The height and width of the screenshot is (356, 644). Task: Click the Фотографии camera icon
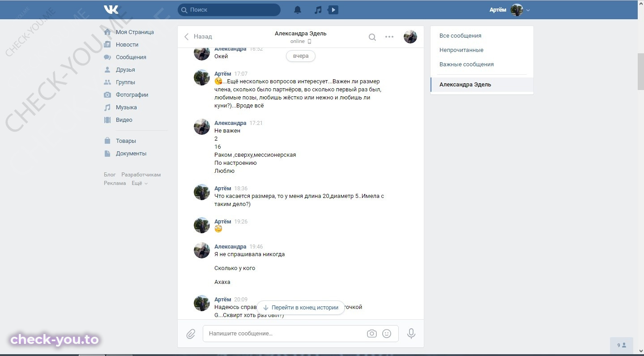pyautogui.click(x=107, y=95)
